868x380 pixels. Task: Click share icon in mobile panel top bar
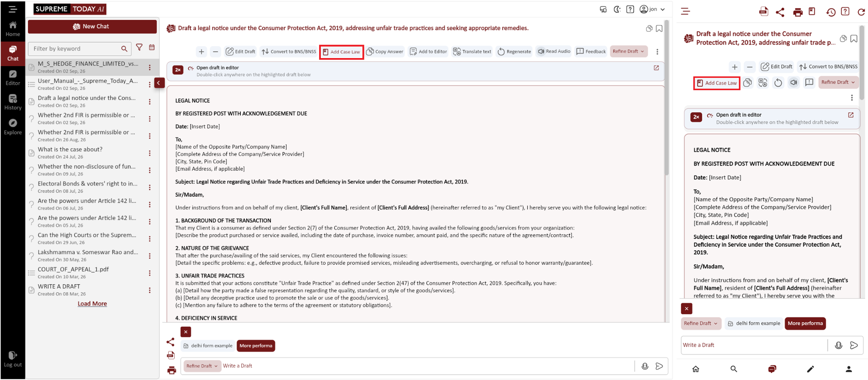point(780,12)
